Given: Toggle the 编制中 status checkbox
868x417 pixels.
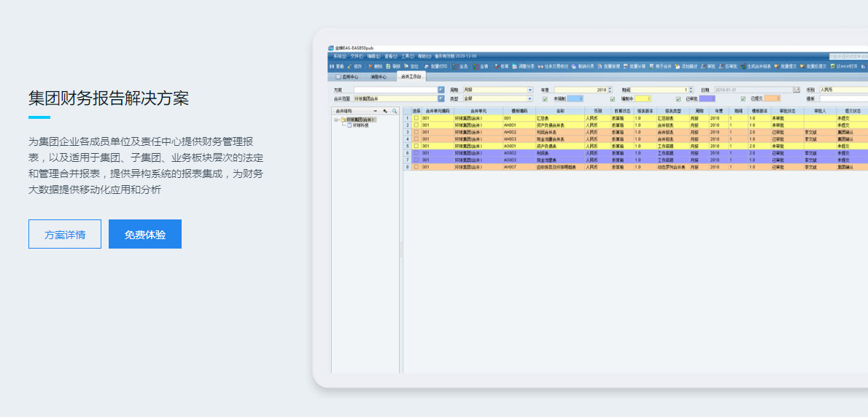Looking at the screenshot, I should (612, 99).
